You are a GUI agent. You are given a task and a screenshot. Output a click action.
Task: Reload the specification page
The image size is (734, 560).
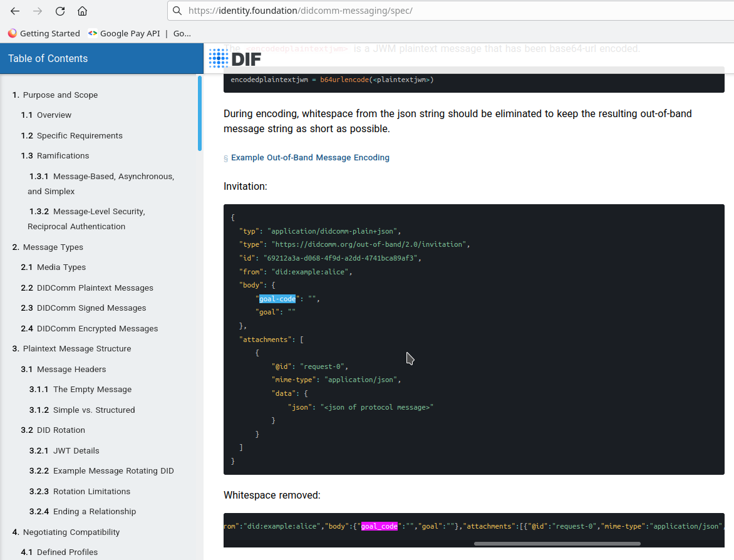(x=59, y=11)
